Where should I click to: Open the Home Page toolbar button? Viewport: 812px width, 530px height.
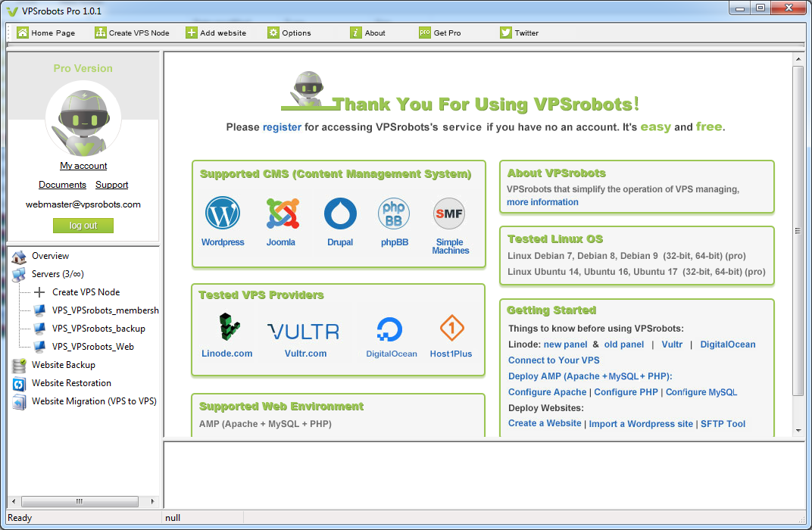click(46, 33)
